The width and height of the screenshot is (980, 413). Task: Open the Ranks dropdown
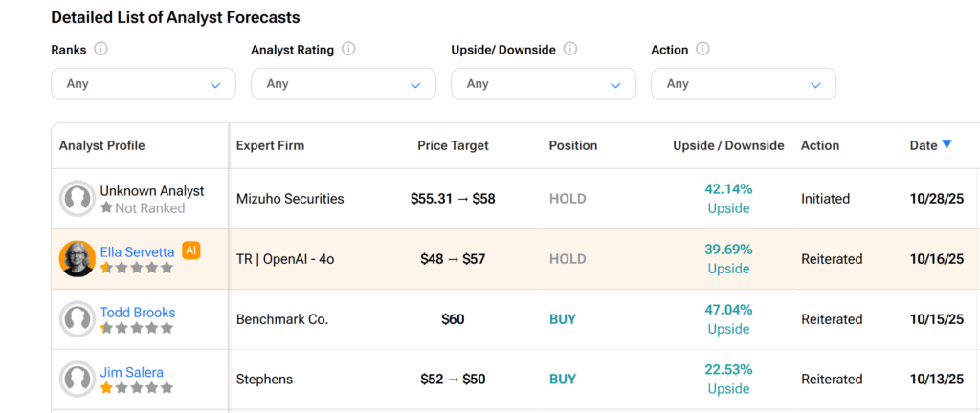144,84
